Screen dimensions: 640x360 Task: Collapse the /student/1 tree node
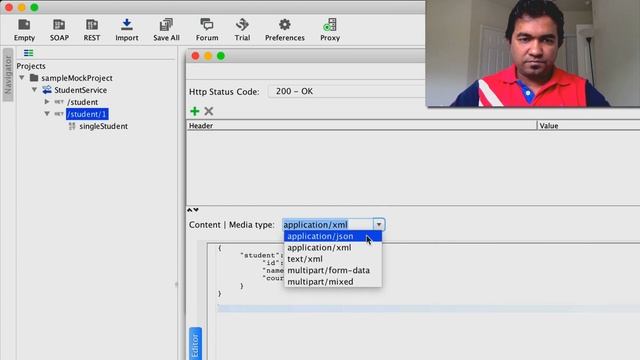tap(47, 114)
